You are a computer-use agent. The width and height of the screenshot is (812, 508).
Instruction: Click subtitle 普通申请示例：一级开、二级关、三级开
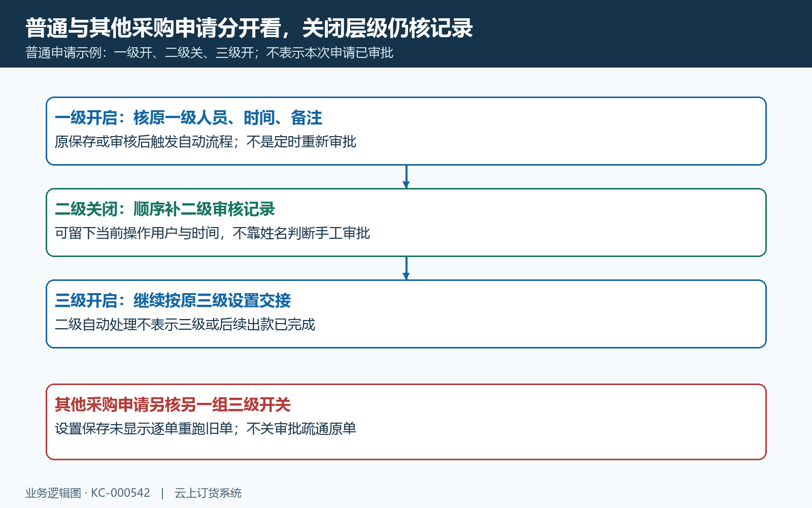click(x=140, y=53)
